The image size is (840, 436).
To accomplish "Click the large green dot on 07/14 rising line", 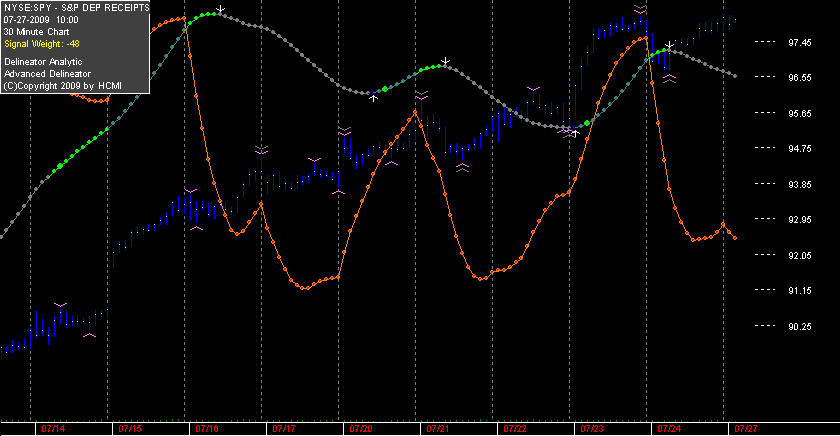I will 60,166.
